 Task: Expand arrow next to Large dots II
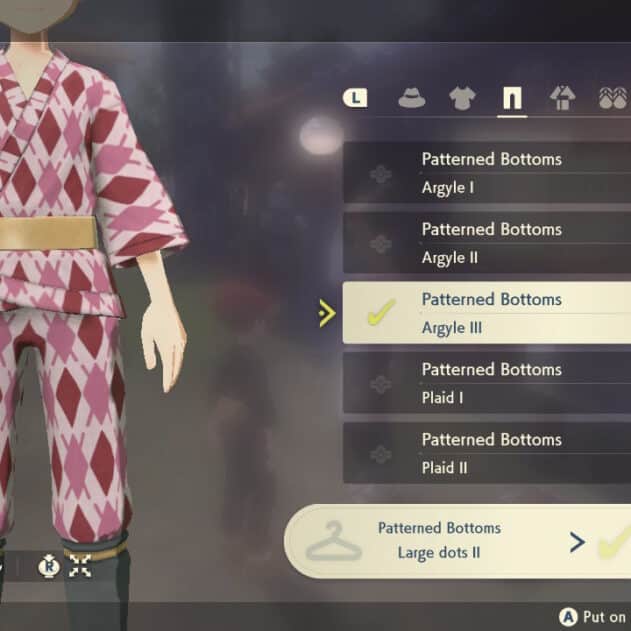pos(577,542)
